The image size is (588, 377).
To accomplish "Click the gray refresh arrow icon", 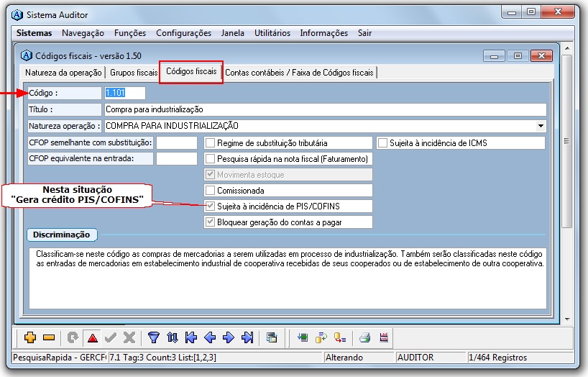I will click(73, 337).
